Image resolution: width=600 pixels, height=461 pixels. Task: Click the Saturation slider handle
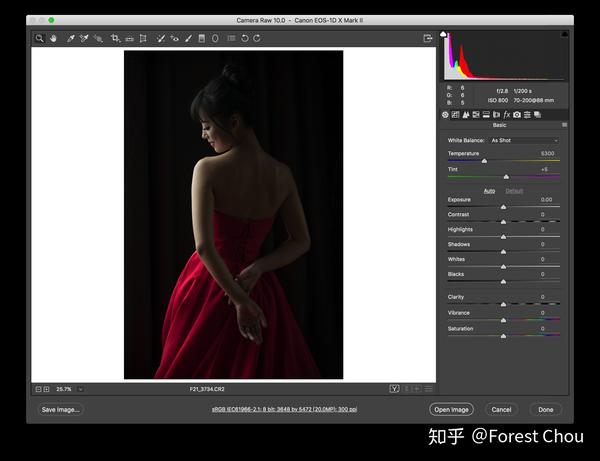(x=504, y=336)
